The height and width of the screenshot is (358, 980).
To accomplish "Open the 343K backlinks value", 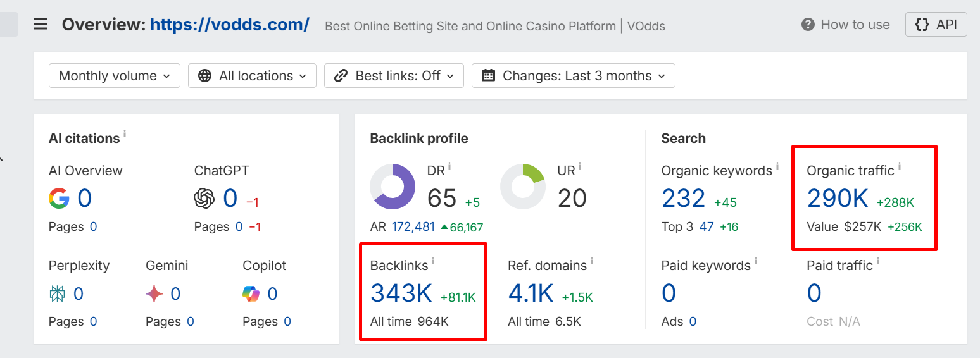I will [x=401, y=293].
